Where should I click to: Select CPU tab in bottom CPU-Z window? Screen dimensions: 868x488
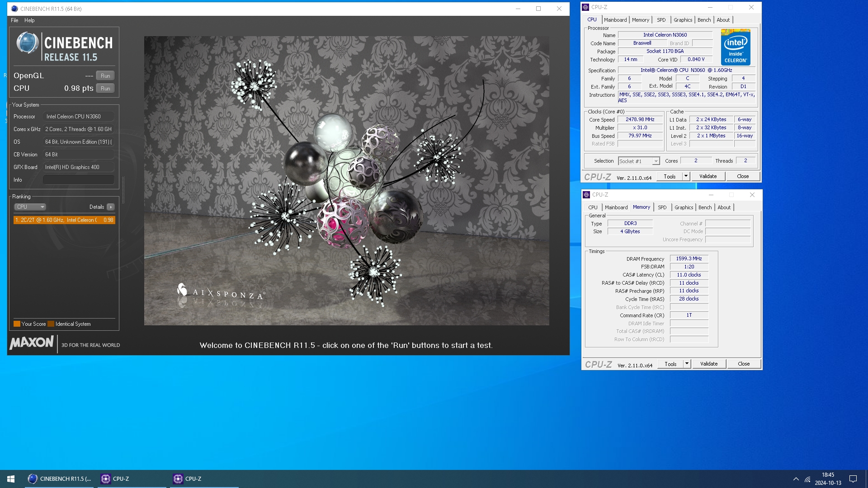tap(593, 207)
